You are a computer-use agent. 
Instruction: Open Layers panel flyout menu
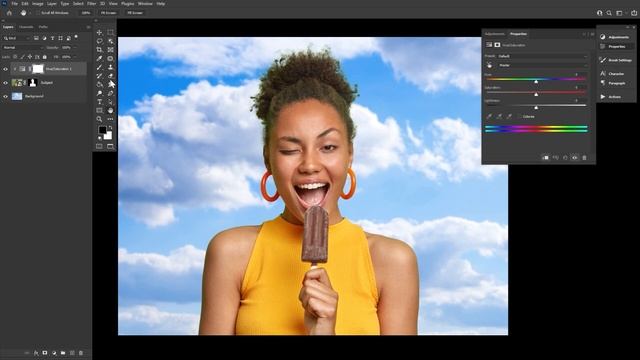[88, 27]
